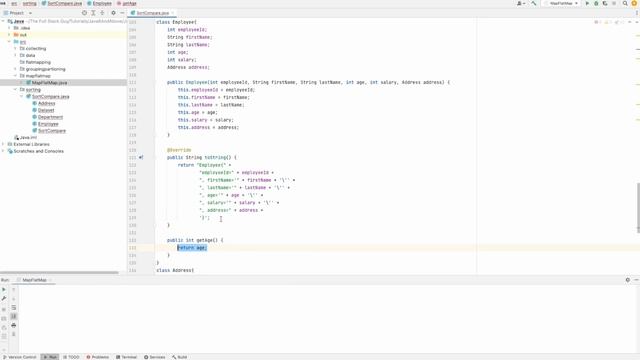This screenshot has width=640, height=360.
Task: Start debugging with the bug icon
Action: [x=596, y=3]
